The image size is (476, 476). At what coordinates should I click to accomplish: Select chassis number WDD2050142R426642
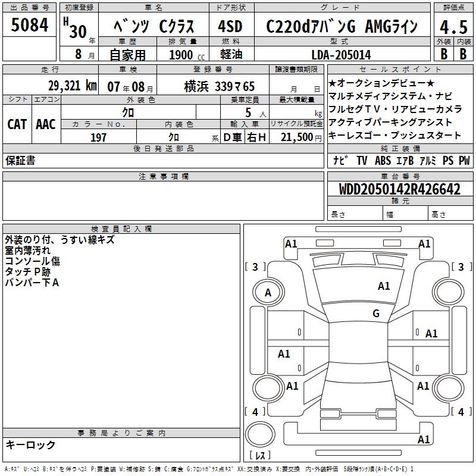(399, 189)
